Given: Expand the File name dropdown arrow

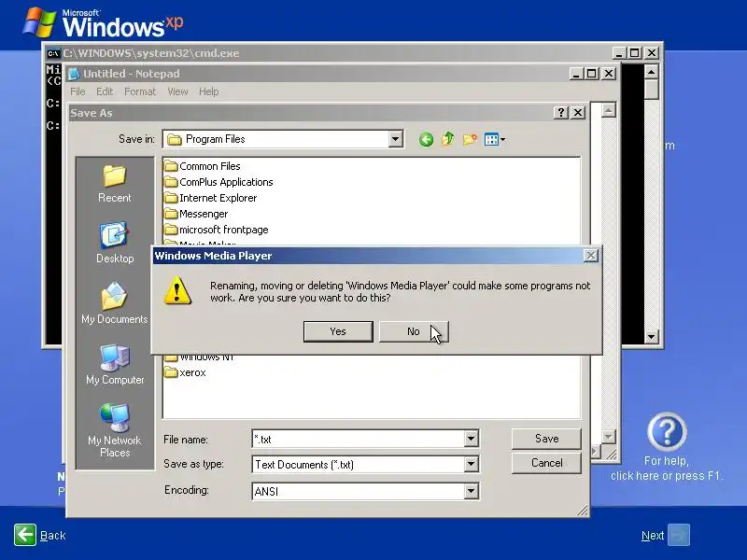Looking at the screenshot, I should (471, 439).
